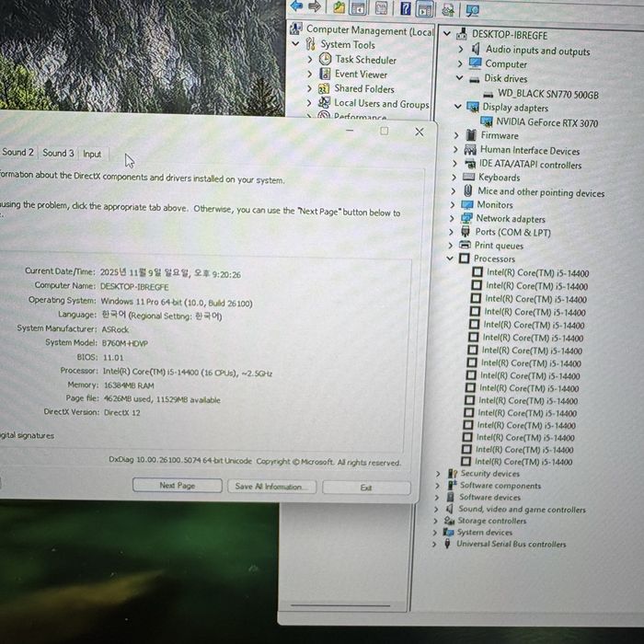Click the 'DirectX 12' version value

click(122, 412)
